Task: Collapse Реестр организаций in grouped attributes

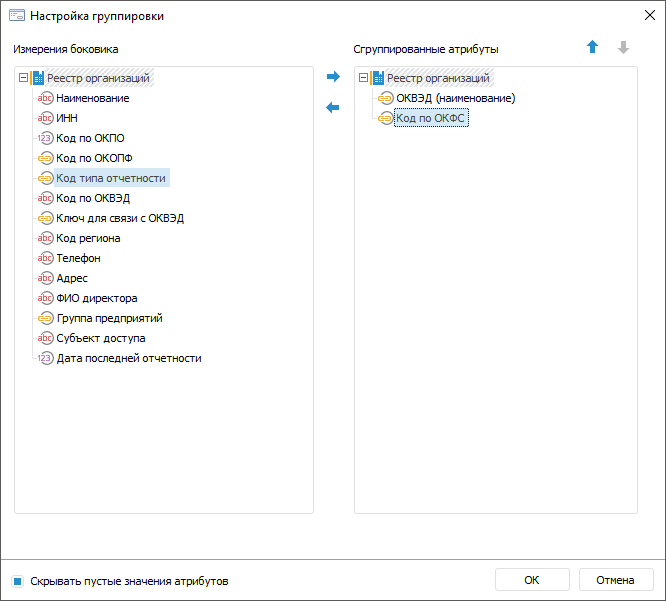Action: pyautogui.click(x=363, y=78)
